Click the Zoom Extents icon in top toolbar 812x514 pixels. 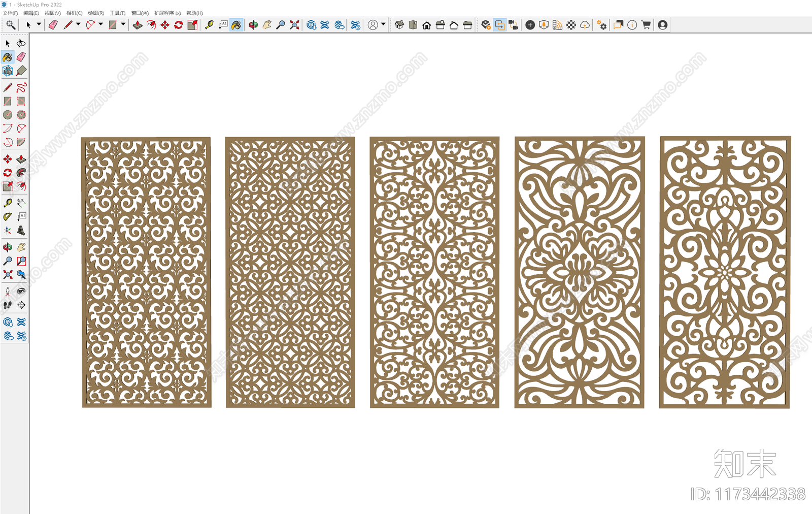click(294, 25)
